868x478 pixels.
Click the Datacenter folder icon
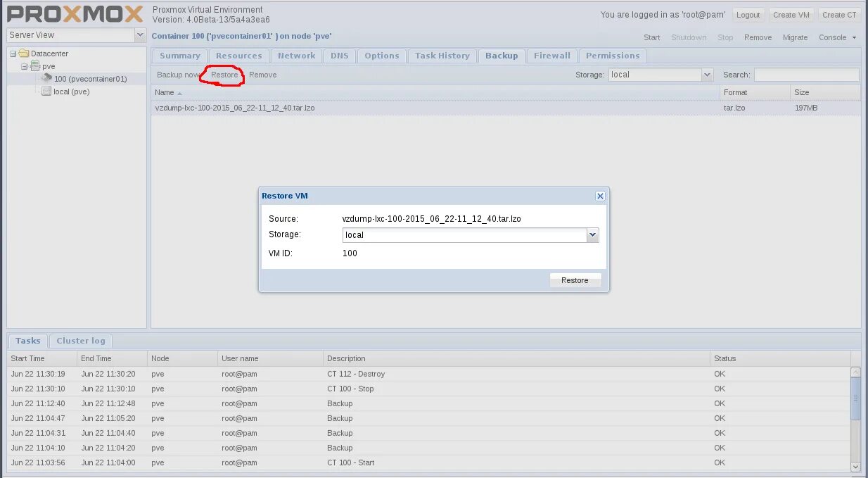[x=24, y=54]
